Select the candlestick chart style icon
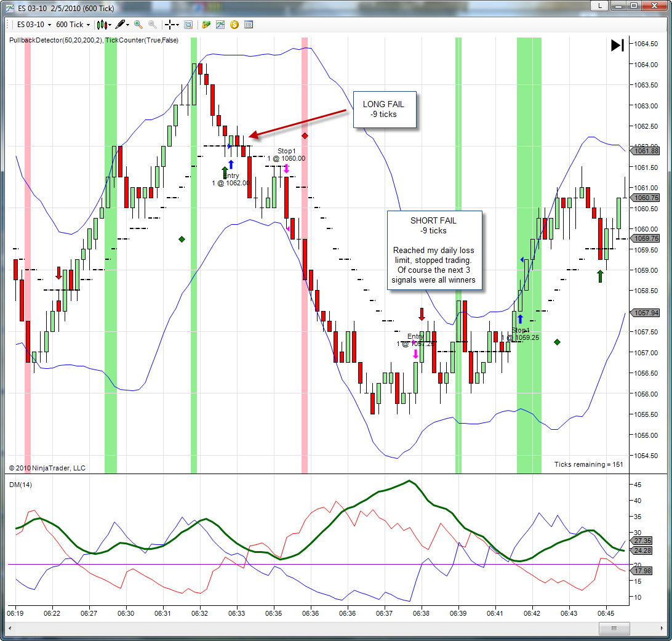The width and height of the screenshot is (672, 641). pyautogui.click(x=101, y=25)
